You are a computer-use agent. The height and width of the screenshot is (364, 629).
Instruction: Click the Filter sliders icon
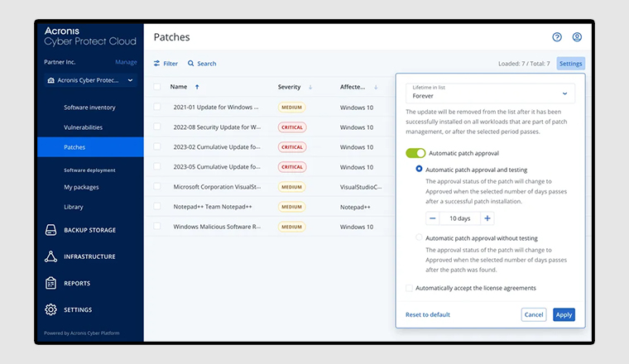[x=156, y=64]
